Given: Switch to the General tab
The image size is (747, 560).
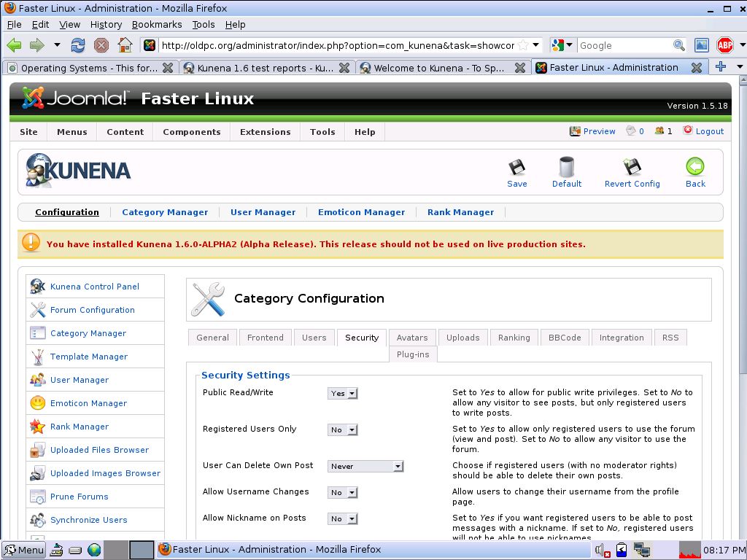Looking at the screenshot, I should (x=212, y=337).
